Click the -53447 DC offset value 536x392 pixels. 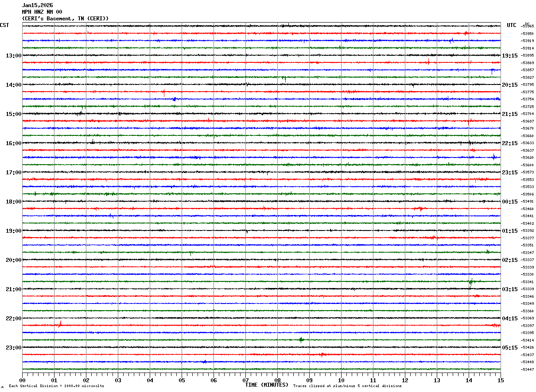528,369
